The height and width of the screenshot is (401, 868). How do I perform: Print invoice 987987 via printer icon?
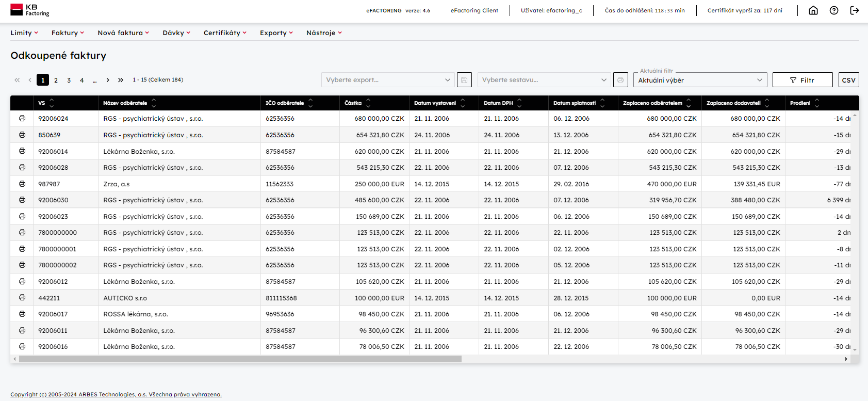coord(22,184)
